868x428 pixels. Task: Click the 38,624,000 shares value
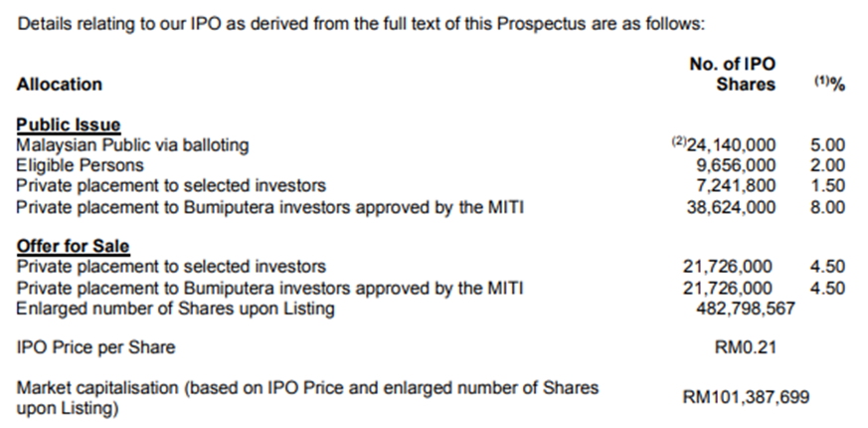point(733,207)
